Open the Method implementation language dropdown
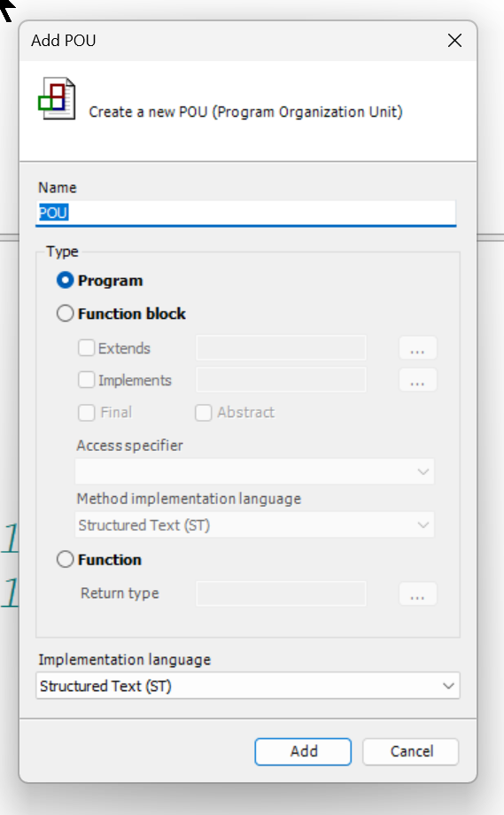This screenshot has width=504, height=815. [254, 525]
